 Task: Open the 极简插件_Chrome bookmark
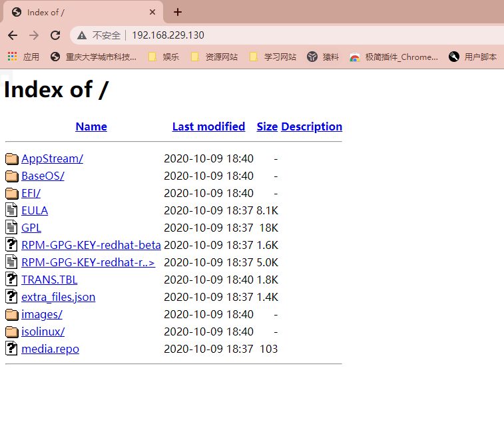pos(393,57)
